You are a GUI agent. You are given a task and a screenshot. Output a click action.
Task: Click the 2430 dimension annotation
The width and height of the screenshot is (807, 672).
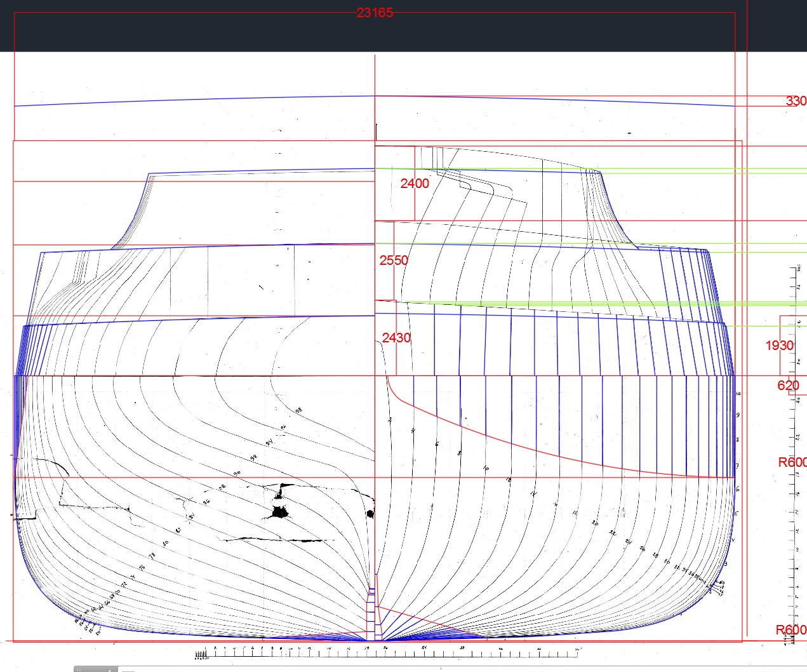(396, 338)
